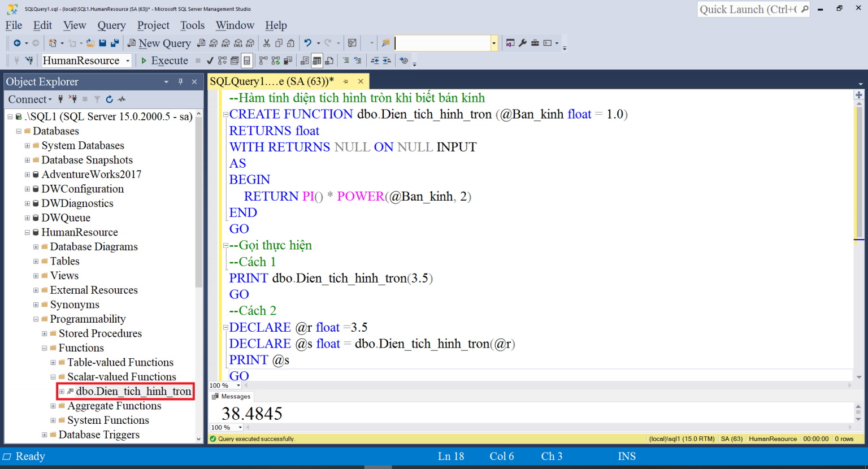The image size is (868, 469).
Task: Click the Undo arrow icon
Action: [x=307, y=43]
